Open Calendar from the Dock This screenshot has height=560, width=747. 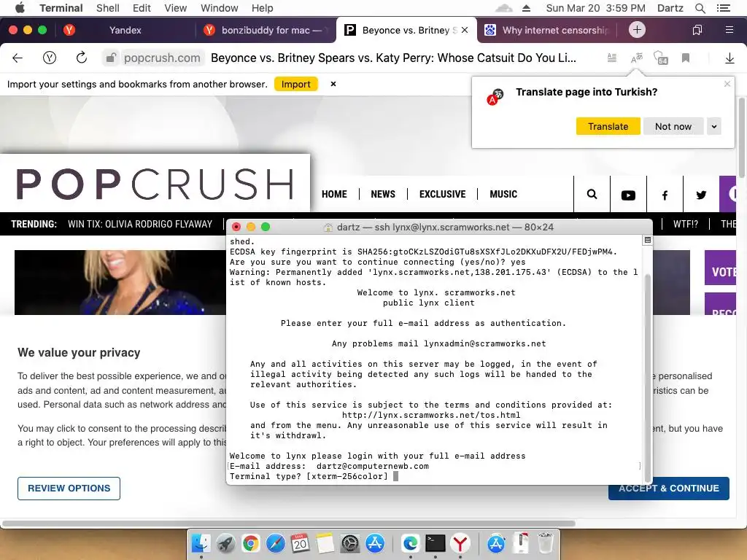pos(300,542)
